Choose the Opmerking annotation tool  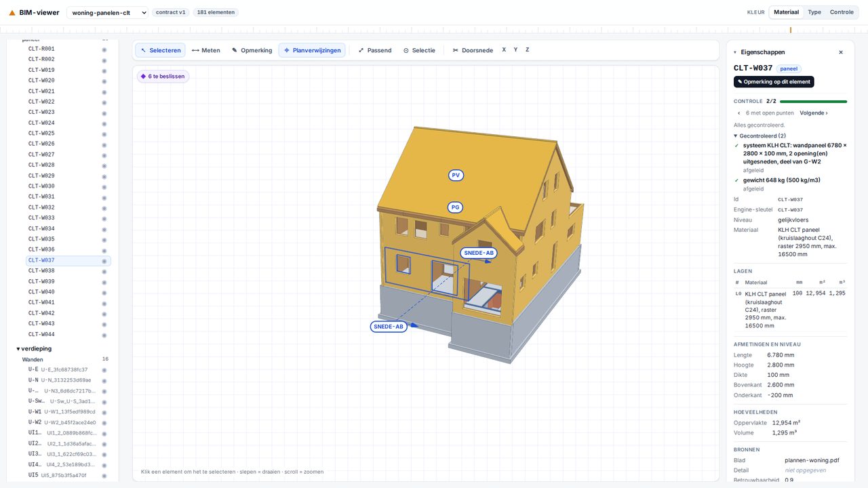pyautogui.click(x=252, y=50)
